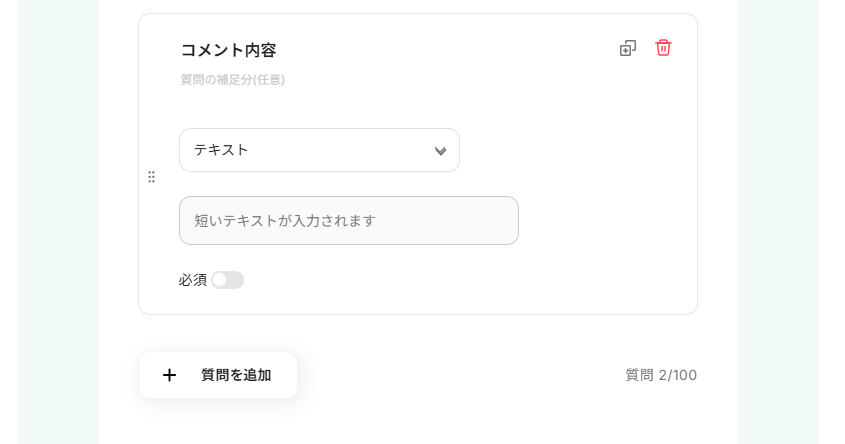The height and width of the screenshot is (444, 845).
Task: Click the trash icon right of duplicate
Action: coord(663,48)
